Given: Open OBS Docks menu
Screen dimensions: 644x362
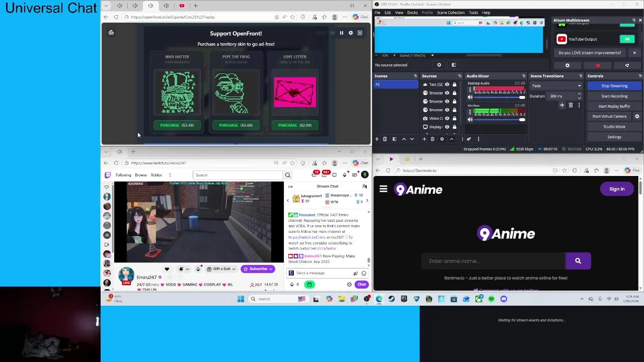Looking at the screenshot, I should click(413, 13).
